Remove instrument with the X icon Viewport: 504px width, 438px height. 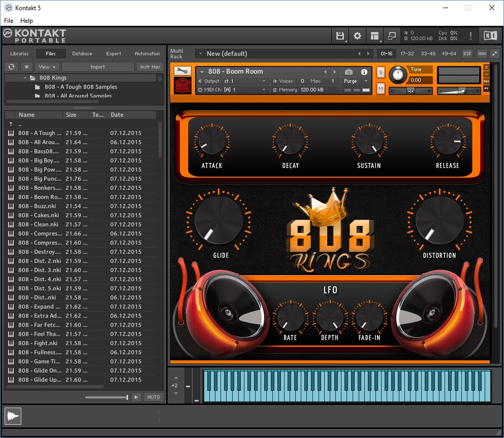point(486,67)
